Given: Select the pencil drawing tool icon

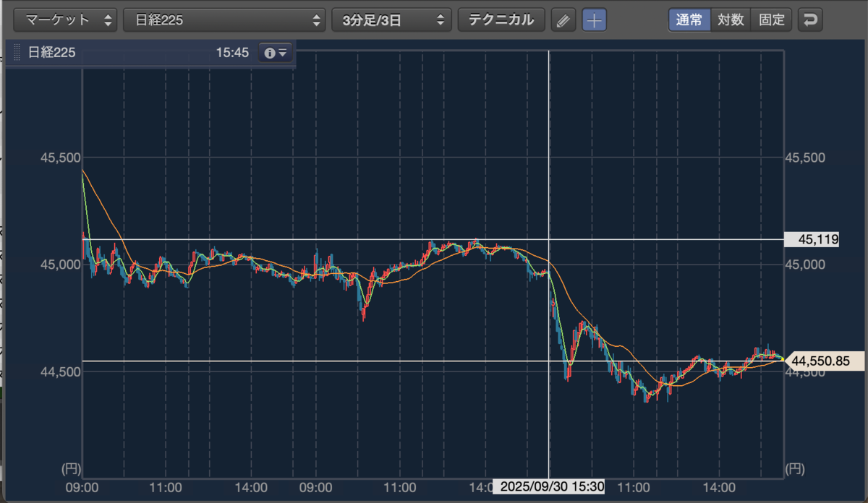Looking at the screenshot, I should 563,20.
